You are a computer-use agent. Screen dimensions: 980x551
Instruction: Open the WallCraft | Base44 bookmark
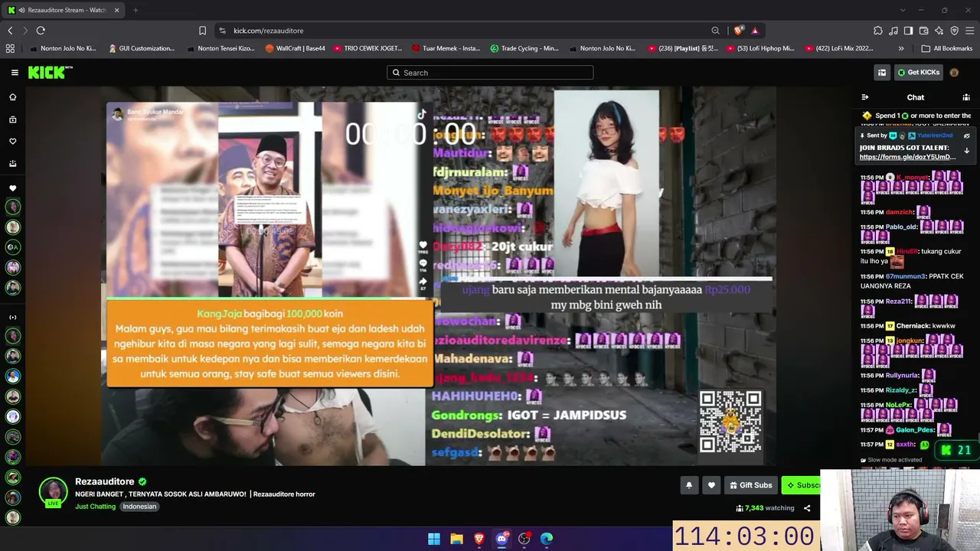296,48
